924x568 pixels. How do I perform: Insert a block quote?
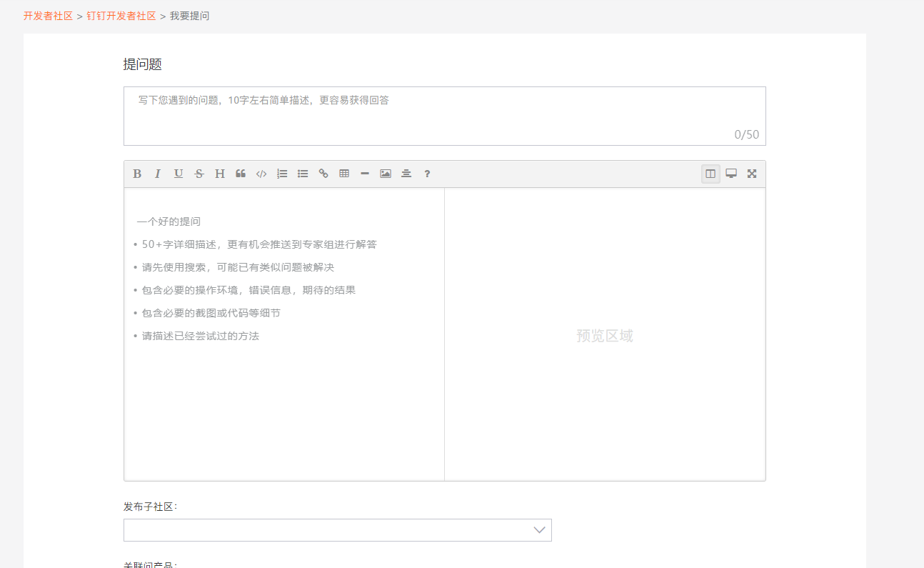coord(241,174)
